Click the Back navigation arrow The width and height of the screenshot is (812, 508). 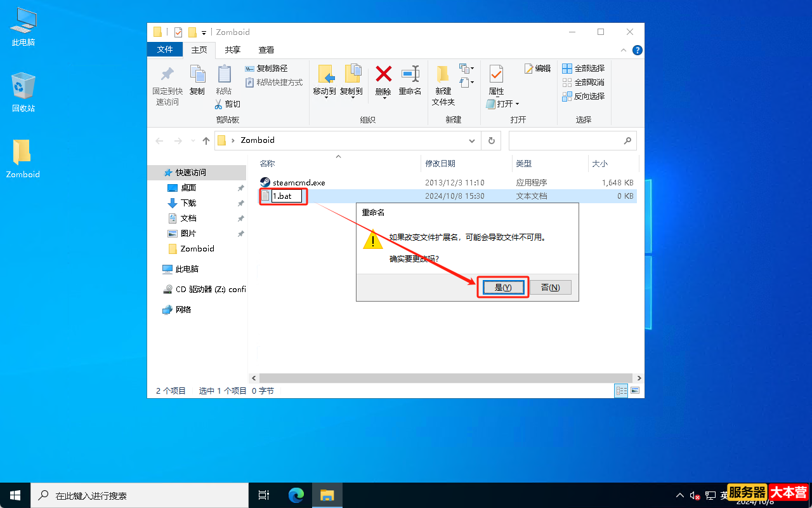159,140
